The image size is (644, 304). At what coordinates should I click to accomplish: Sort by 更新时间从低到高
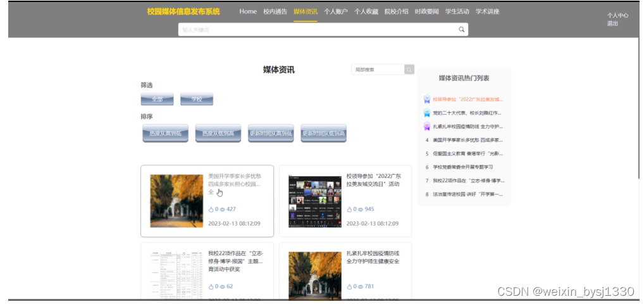tap(324, 133)
